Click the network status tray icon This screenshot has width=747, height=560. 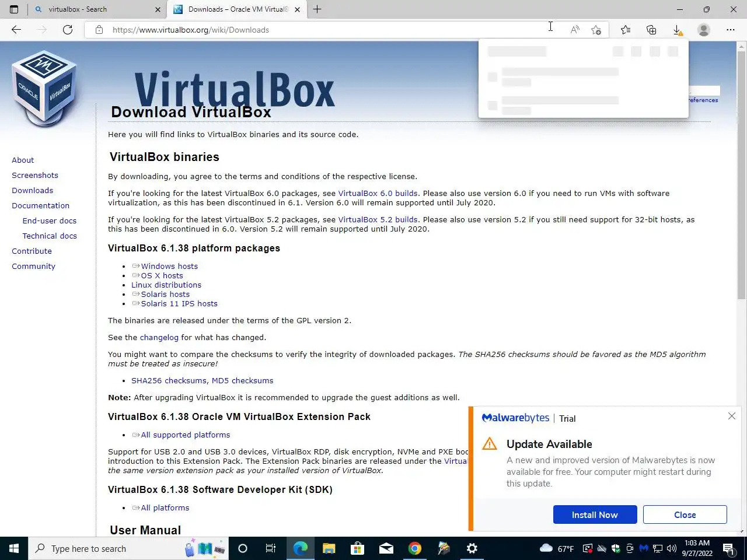[658, 548]
